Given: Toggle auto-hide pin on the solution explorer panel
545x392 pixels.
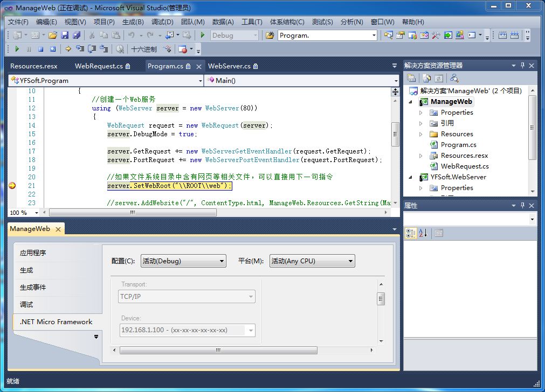Looking at the screenshot, I should 522,65.
